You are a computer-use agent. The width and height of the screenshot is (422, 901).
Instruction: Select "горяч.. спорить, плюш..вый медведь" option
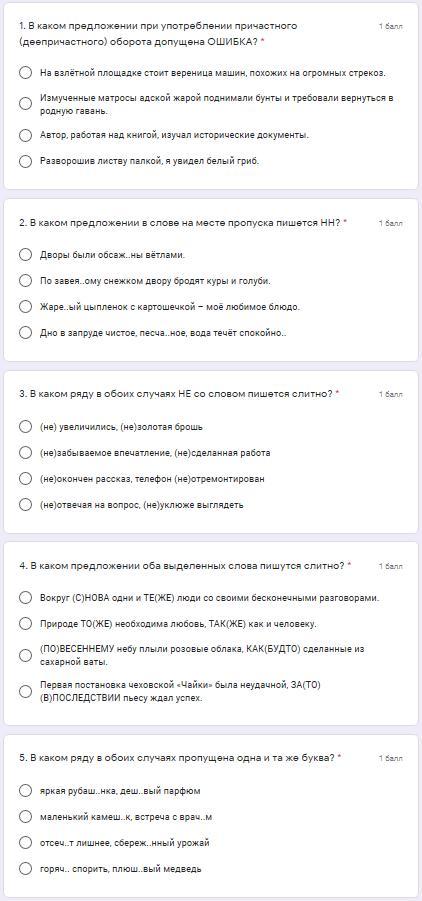pos(25,868)
